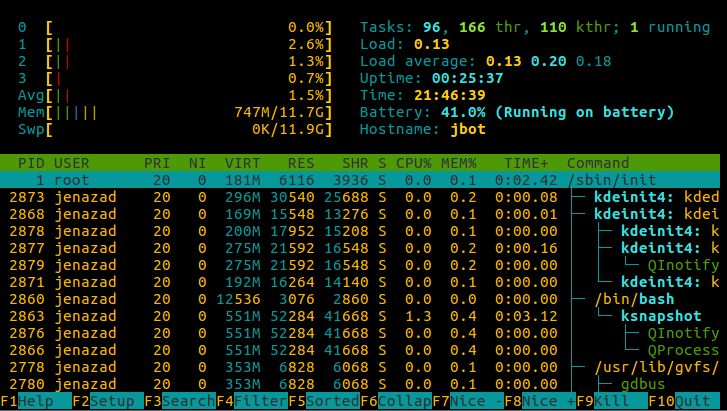Click the Mem usage meter bar
The image size is (727, 411).
(x=175, y=112)
